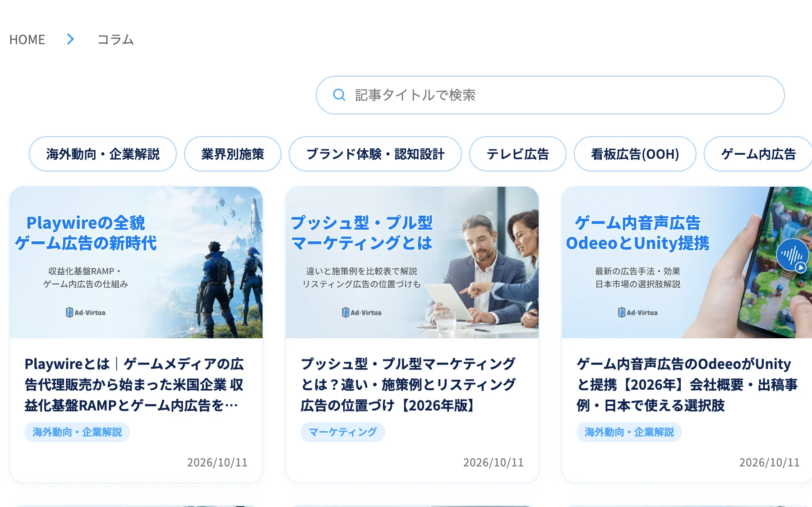Open article title ゲーム内音声広告のOdeeoがUnityと提携

[x=687, y=385]
